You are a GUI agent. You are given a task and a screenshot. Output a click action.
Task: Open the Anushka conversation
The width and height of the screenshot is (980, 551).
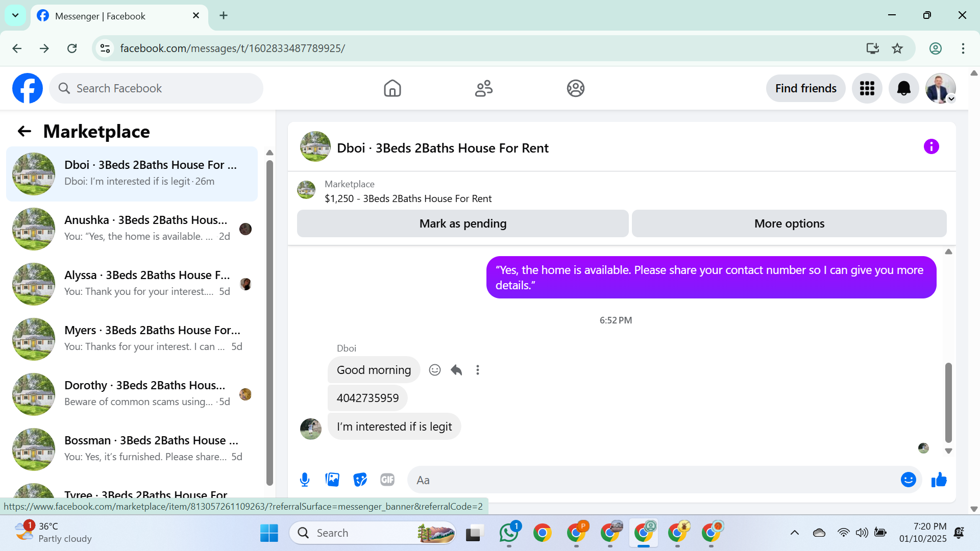132,229
